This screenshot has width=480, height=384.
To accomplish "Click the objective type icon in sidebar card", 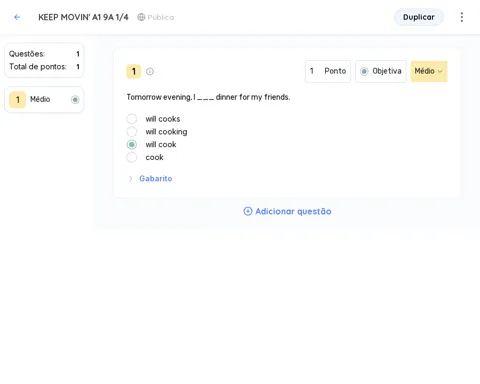I will click(75, 99).
